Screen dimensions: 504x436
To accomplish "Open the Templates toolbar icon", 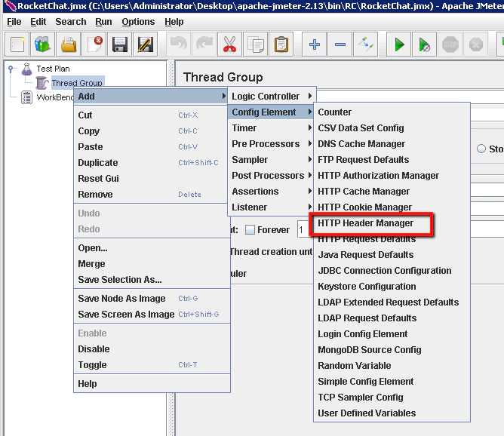I will coord(43,45).
